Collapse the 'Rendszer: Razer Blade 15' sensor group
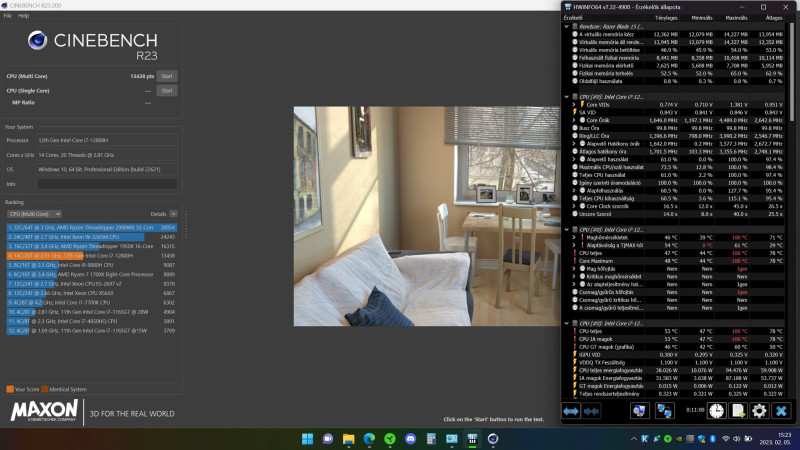The width and height of the screenshot is (800, 450). coord(566,27)
